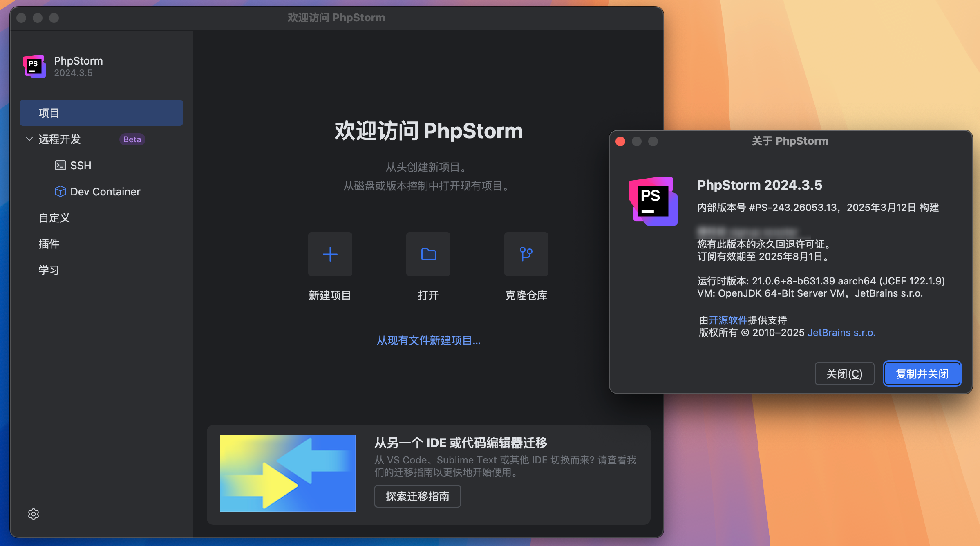Click VM: OpenJDK 64-Bit Server VM text
This screenshot has width=980, height=546.
tap(810, 293)
